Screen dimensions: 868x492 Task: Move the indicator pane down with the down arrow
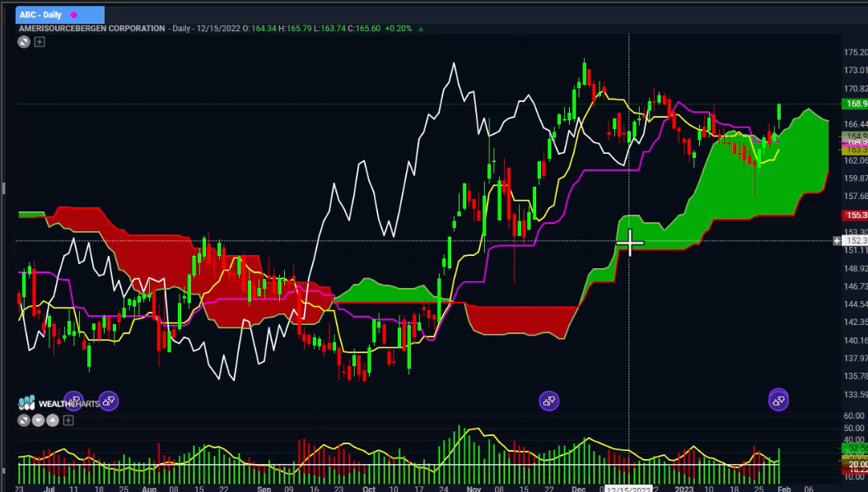coord(38,420)
